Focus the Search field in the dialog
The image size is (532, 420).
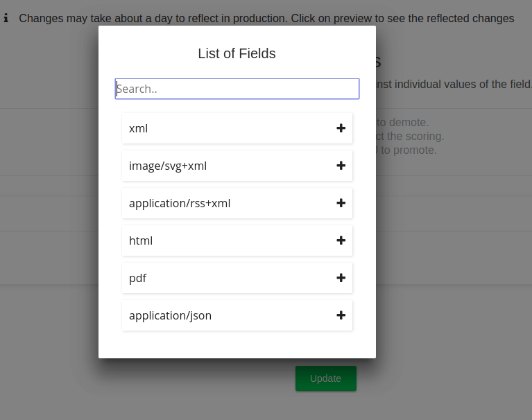pyautogui.click(x=237, y=89)
